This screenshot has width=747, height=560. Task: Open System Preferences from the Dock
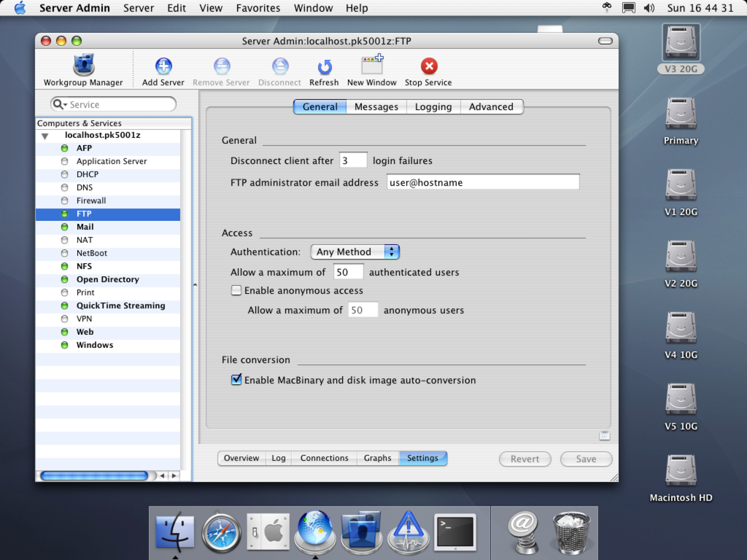pyautogui.click(x=268, y=532)
